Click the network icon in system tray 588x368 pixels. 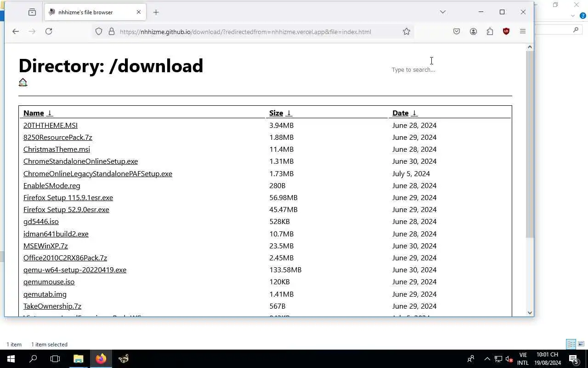click(x=498, y=359)
